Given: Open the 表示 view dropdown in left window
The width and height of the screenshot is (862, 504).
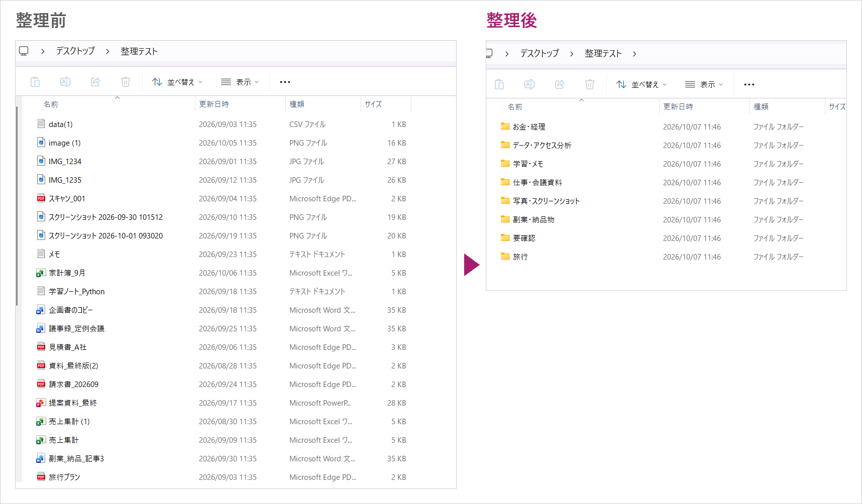Looking at the screenshot, I should [x=240, y=82].
